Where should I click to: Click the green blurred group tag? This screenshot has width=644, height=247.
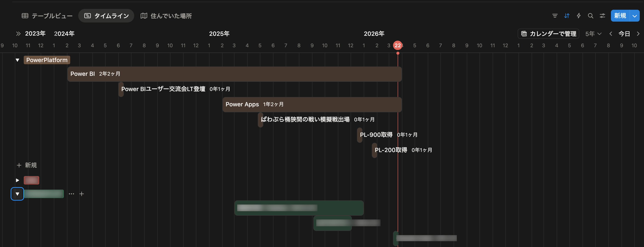[x=44, y=194]
